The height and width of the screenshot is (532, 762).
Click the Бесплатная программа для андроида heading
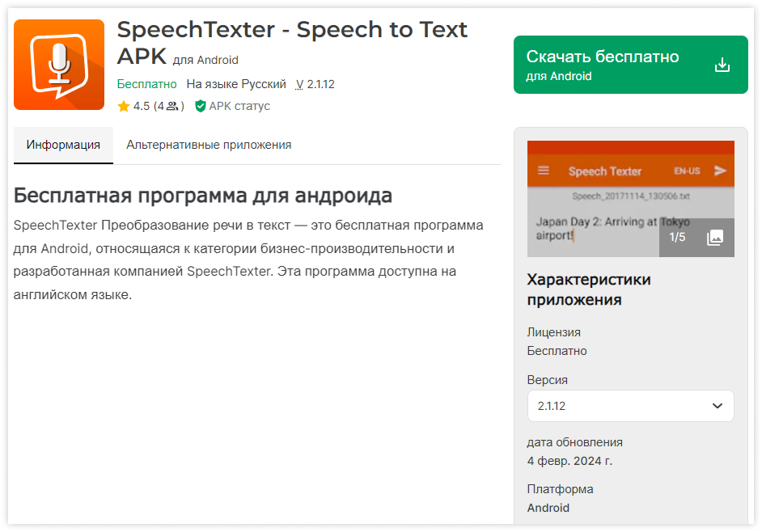(x=203, y=196)
